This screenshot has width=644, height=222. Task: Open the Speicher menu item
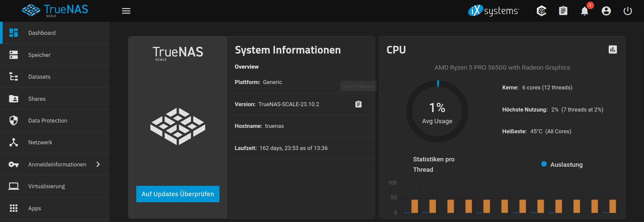39,55
